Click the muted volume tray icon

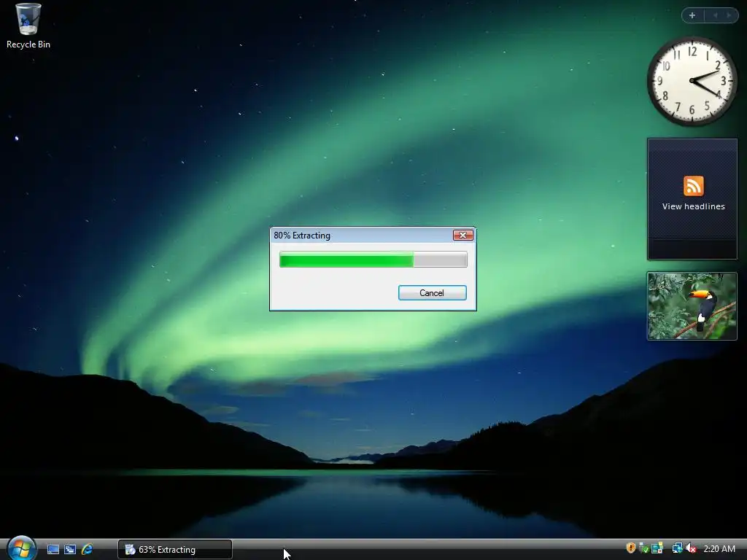691,548
